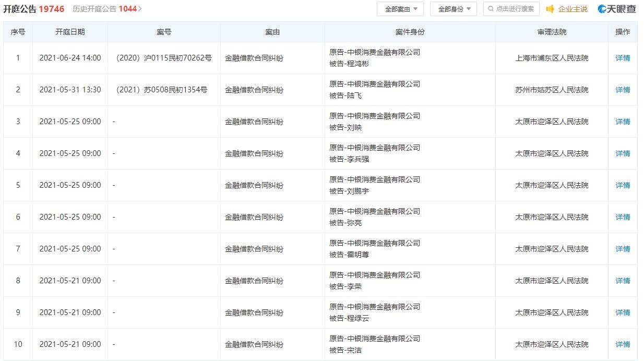644x361 pixels.
Task: Open 历史开庭公告 1044 link
Action: coord(106,9)
